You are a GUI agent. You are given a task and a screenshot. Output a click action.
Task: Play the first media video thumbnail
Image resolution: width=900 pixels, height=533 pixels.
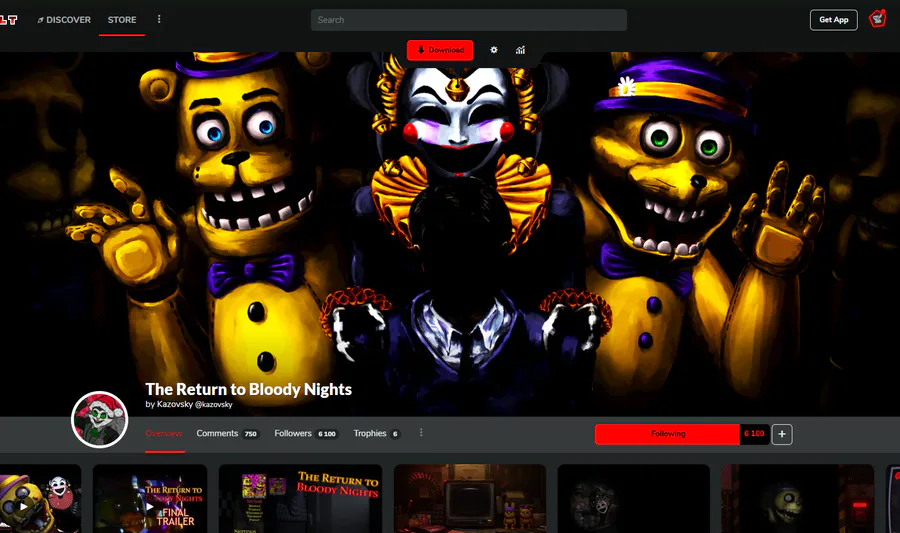[x=39, y=499]
